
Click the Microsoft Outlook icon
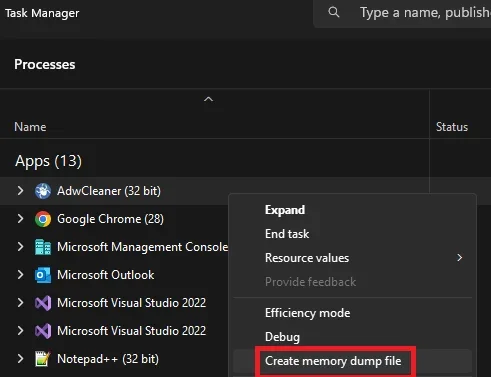coord(43,275)
